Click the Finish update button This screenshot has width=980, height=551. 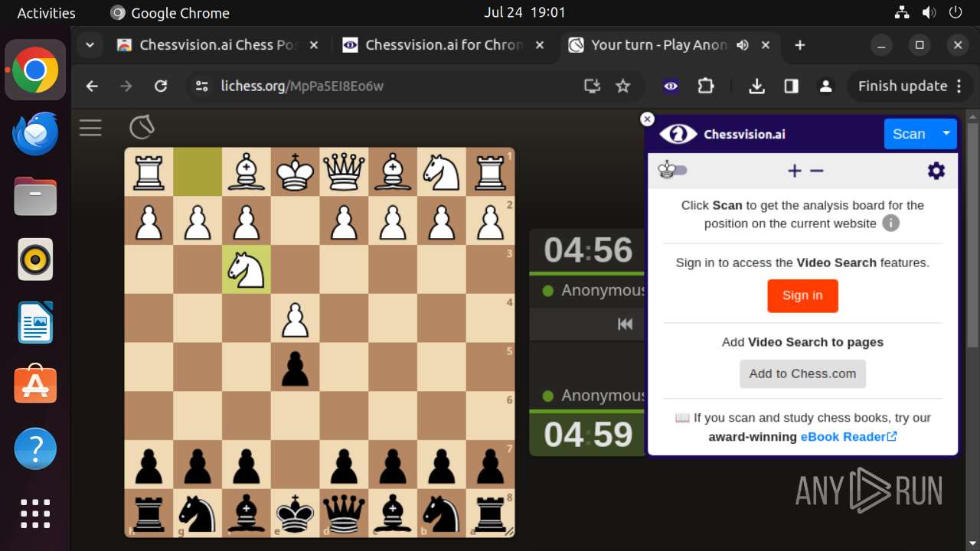(x=910, y=86)
